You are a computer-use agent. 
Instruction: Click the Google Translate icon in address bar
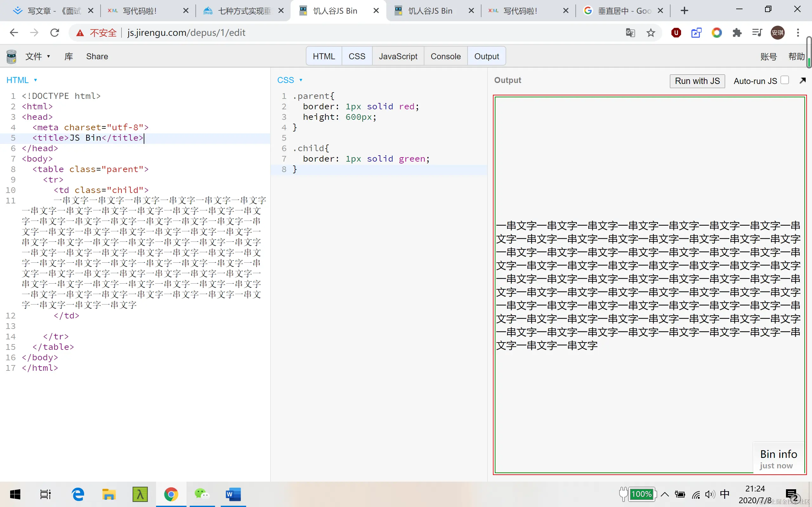pyautogui.click(x=630, y=33)
